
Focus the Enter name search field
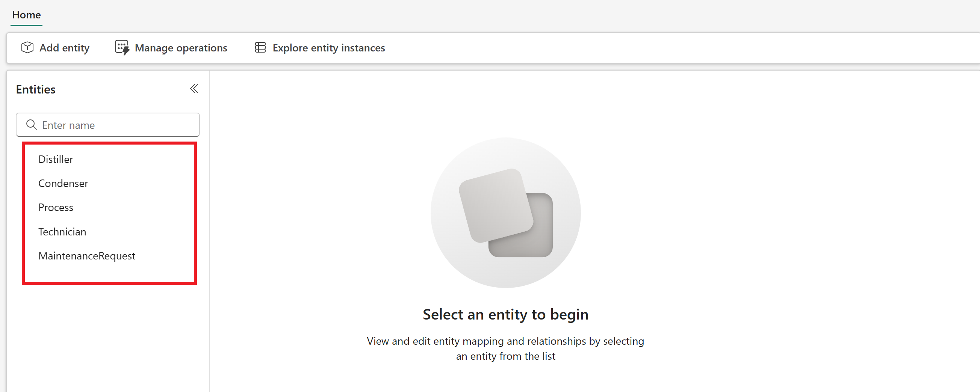[108, 125]
